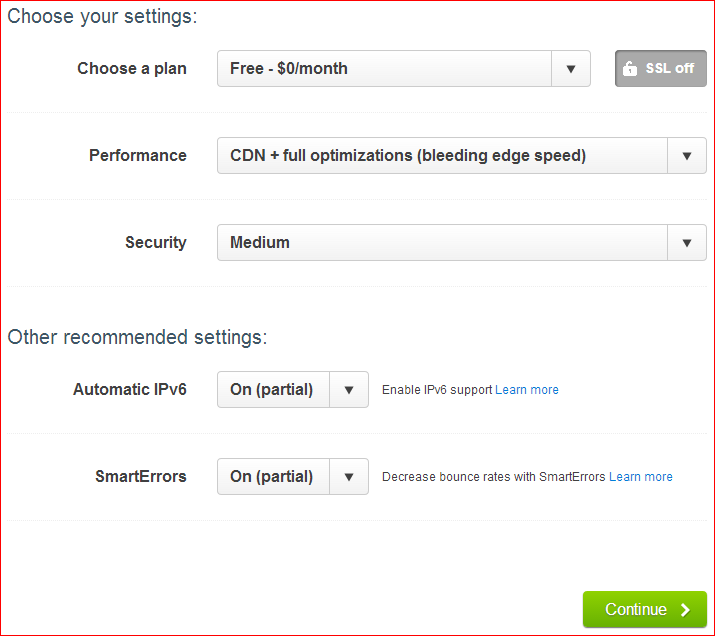
Task: Click the 'Other recommended settings' heading
Action: 137,337
